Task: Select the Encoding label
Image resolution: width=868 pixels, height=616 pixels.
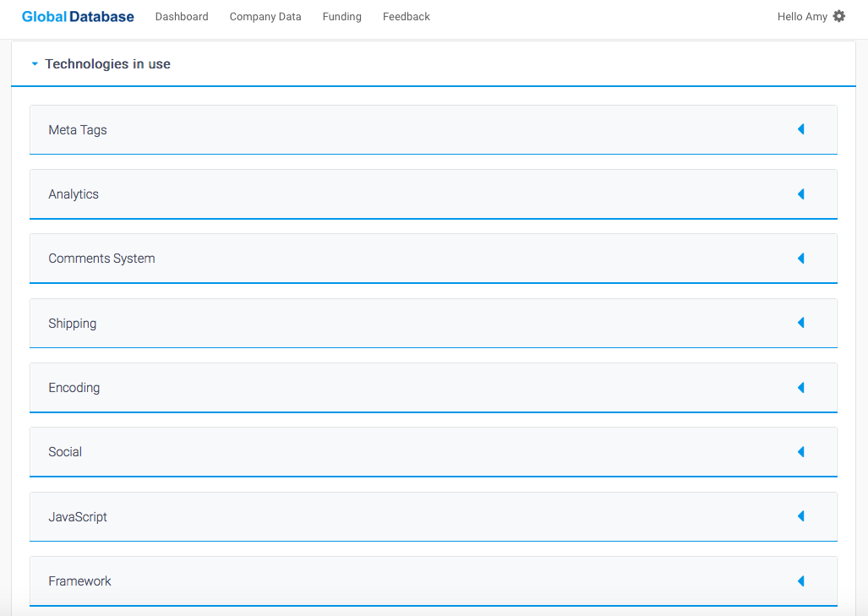Action: pyautogui.click(x=74, y=387)
